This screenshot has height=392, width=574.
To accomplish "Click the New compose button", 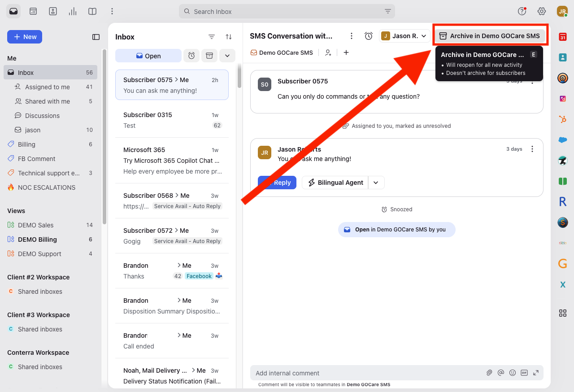I will [25, 37].
